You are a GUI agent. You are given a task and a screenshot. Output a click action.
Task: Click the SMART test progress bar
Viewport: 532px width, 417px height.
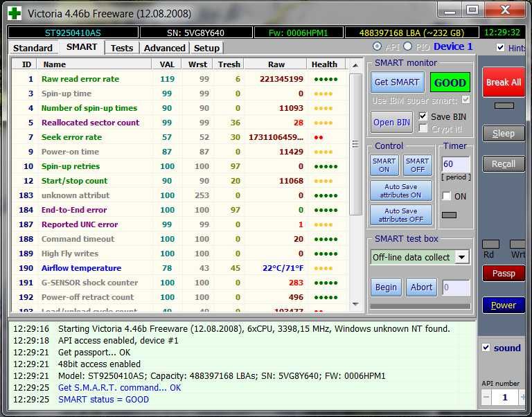(420, 306)
